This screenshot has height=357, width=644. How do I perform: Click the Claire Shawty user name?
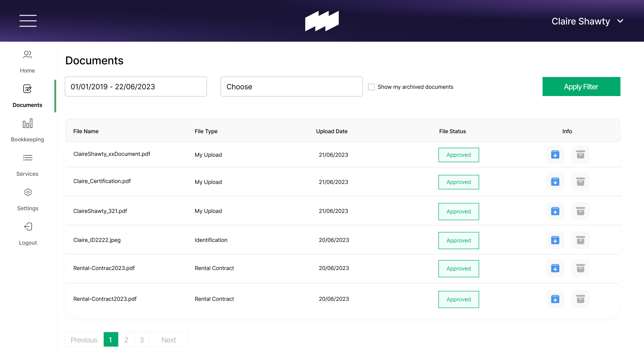coord(581,21)
